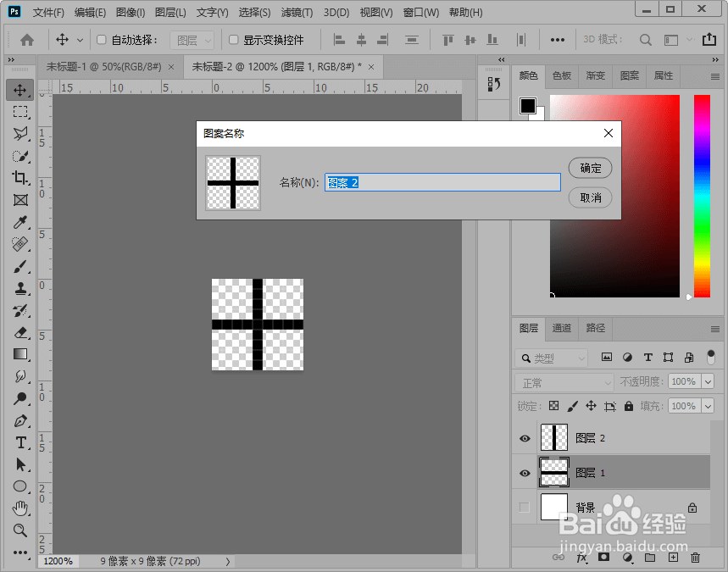Image resolution: width=728 pixels, height=572 pixels.
Task: Select the Brush tool
Action: 20,266
